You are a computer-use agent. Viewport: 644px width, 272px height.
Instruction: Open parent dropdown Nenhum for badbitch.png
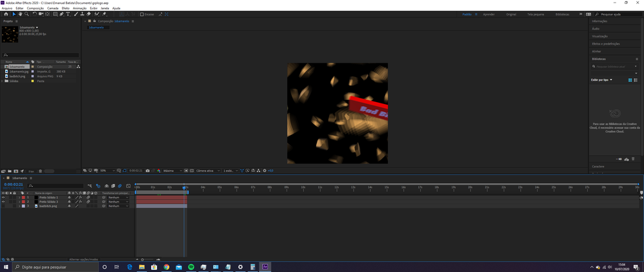(118, 205)
